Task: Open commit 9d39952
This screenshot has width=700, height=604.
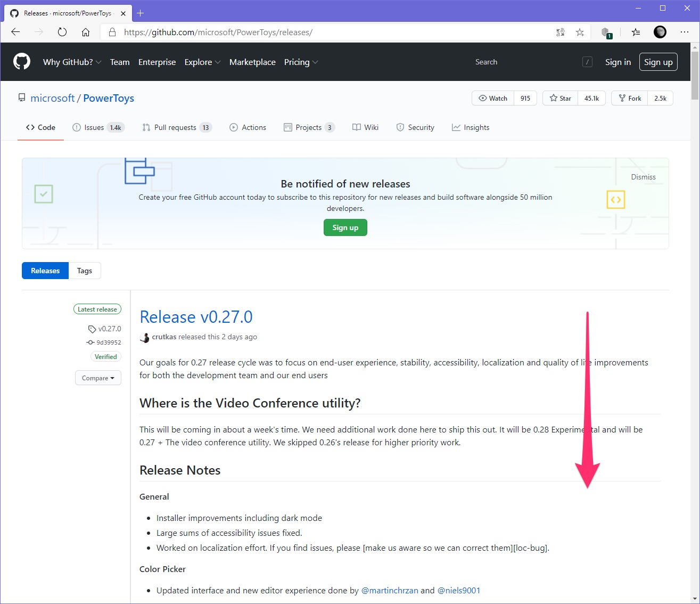Action: click(x=104, y=342)
